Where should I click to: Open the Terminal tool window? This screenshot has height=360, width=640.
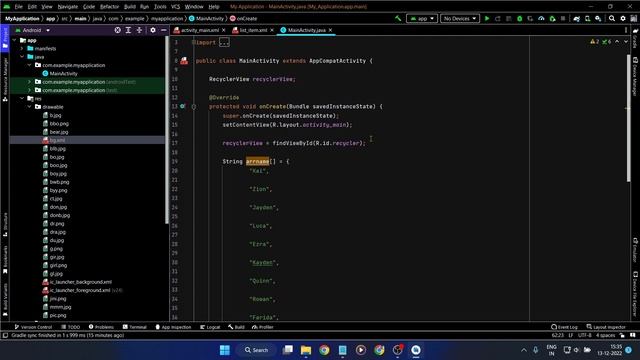(x=135, y=327)
